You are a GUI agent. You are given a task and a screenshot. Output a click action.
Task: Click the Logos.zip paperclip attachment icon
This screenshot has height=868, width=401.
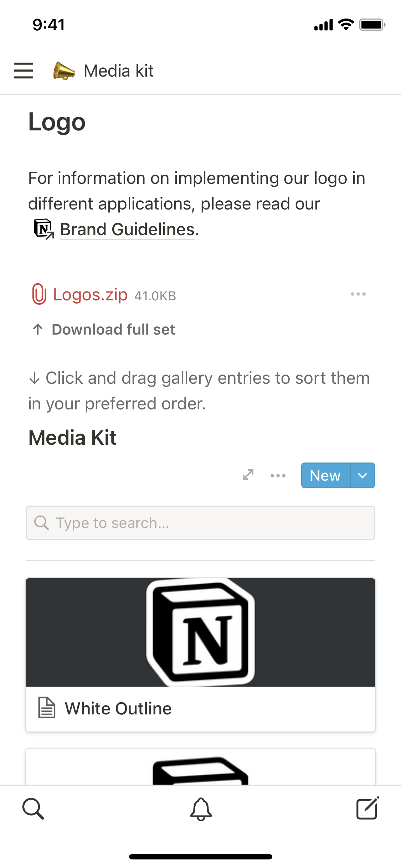coord(39,294)
